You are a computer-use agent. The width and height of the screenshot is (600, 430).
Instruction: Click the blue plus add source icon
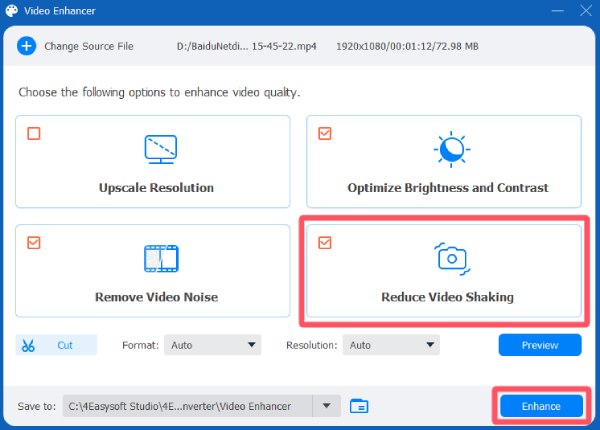(26, 46)
